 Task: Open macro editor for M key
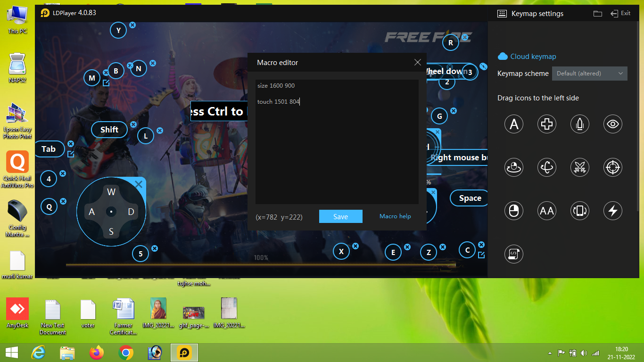coord(106,83)
